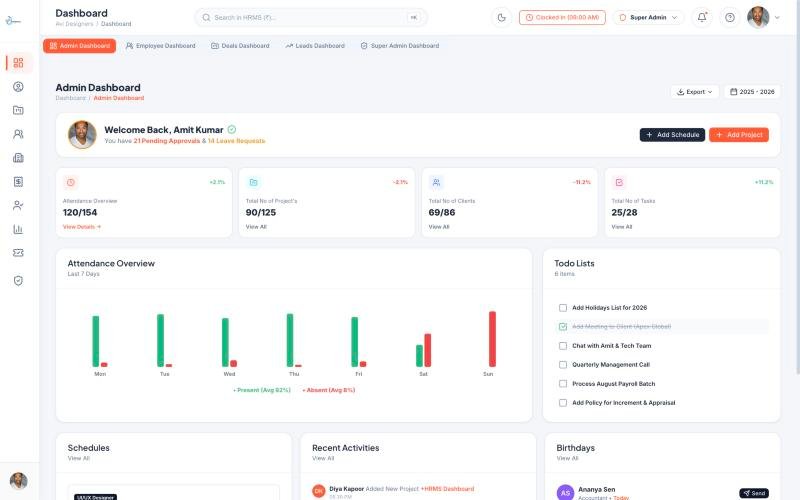Open the payroll dollar sidebar icon
Viewport: 800px width, 500px height.
18,182
